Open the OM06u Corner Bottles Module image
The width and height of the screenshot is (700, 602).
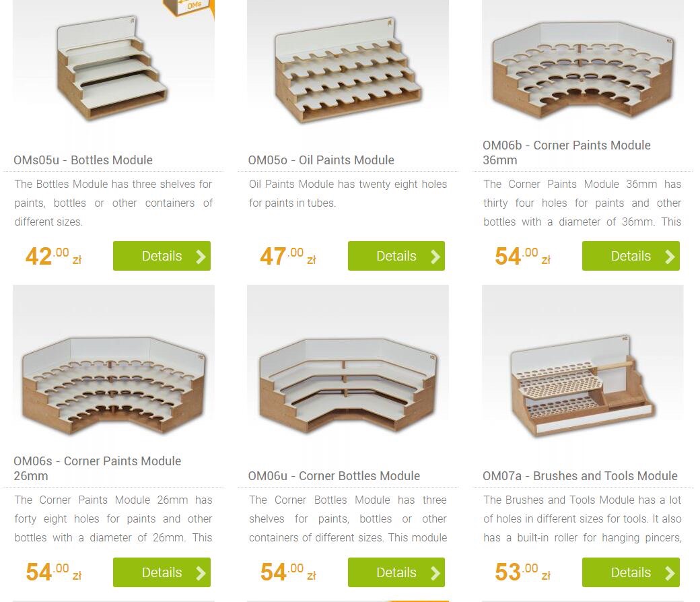pyautogui.click(x=348, y=366)
